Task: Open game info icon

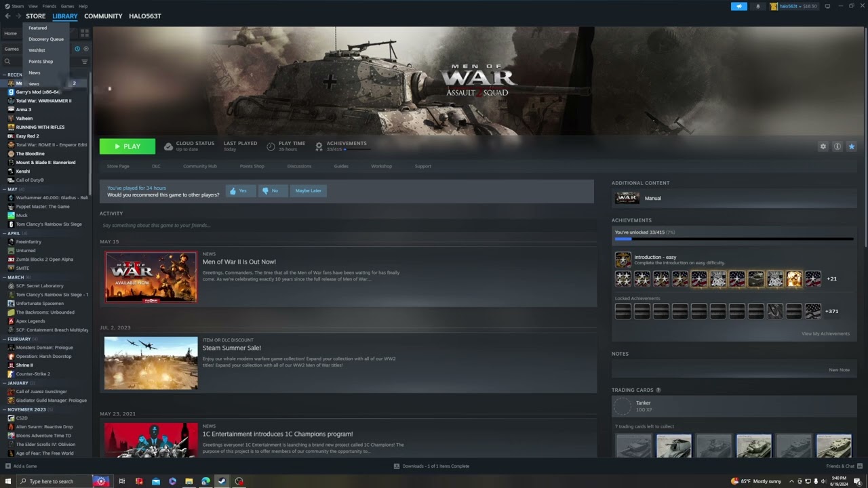Action: pos(837,146)
